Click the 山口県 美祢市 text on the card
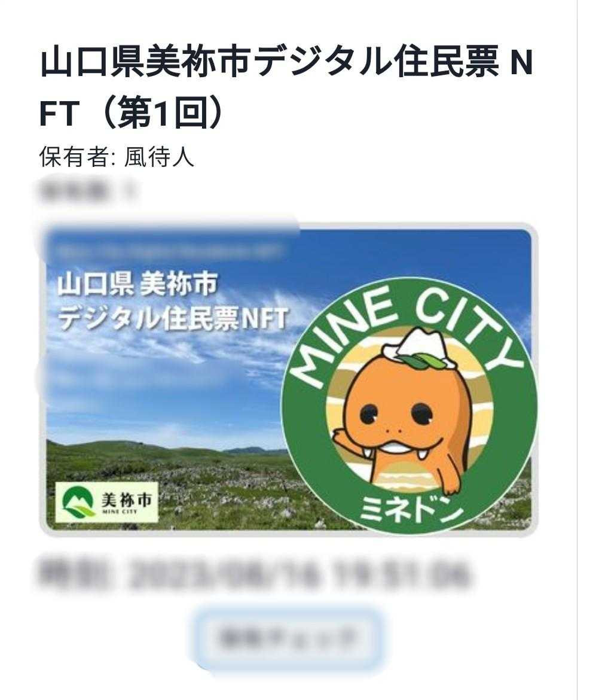Viewport: 599px width, 700px height. pos(137,284)
